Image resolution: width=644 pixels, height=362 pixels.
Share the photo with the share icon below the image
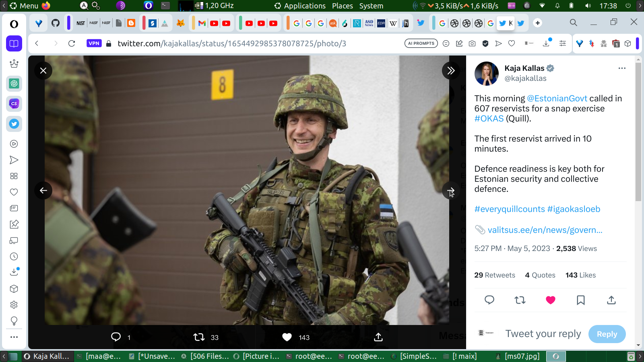378,337
